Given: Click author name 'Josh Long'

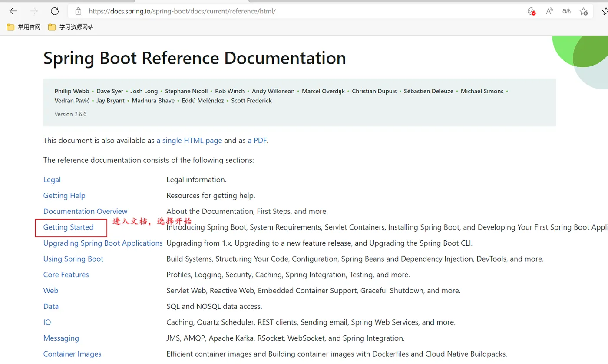Looking at the screenshot, I should point(144,91).
